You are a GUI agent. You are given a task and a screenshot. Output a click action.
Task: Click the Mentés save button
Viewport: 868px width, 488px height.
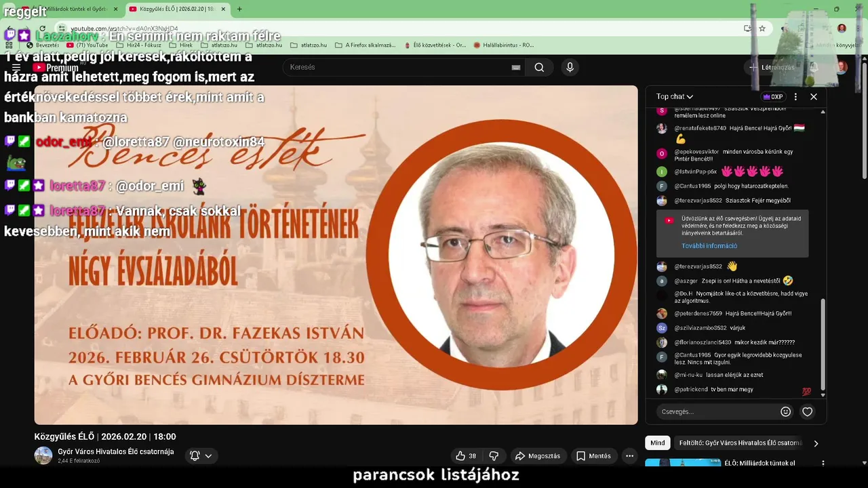point(593,456)
